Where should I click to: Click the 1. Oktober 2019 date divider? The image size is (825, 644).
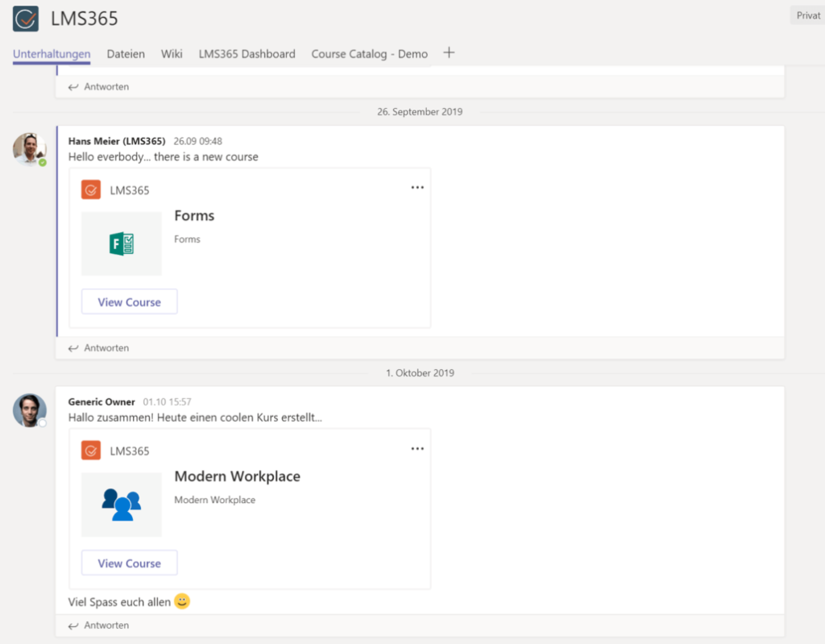pos(420,372)
